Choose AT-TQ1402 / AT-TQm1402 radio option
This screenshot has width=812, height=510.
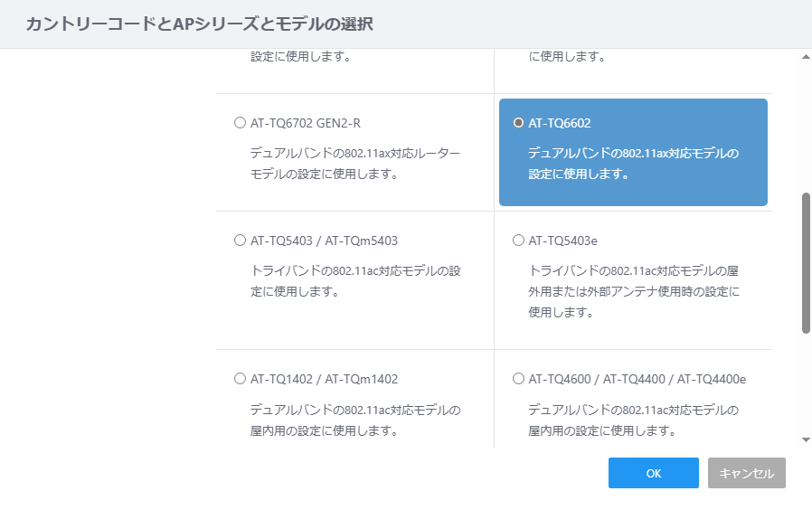click(240, 379)
